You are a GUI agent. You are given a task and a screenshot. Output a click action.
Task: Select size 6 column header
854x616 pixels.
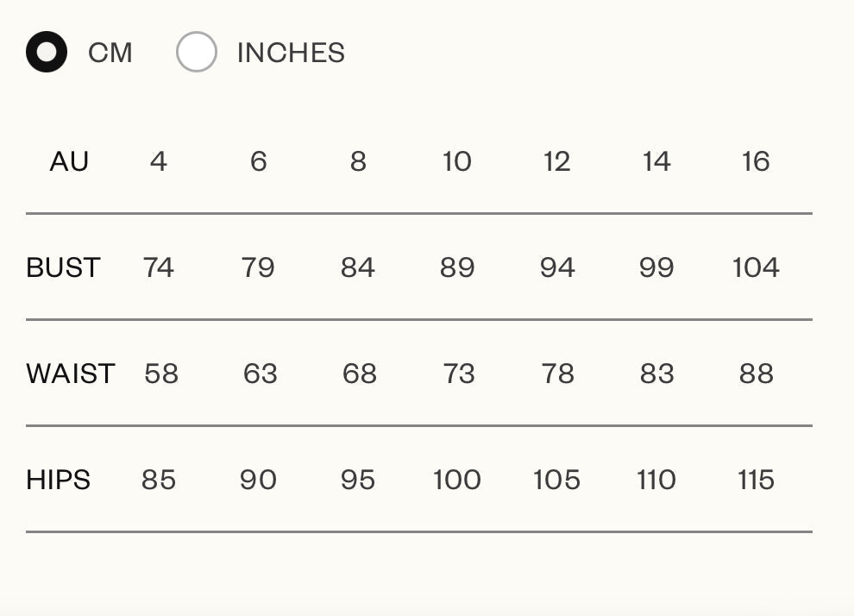(259, 161)
